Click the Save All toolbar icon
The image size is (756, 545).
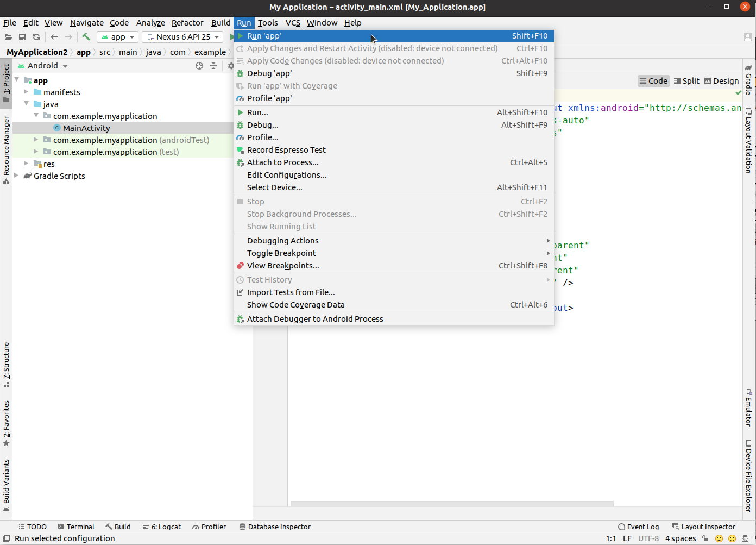point(22,37)
